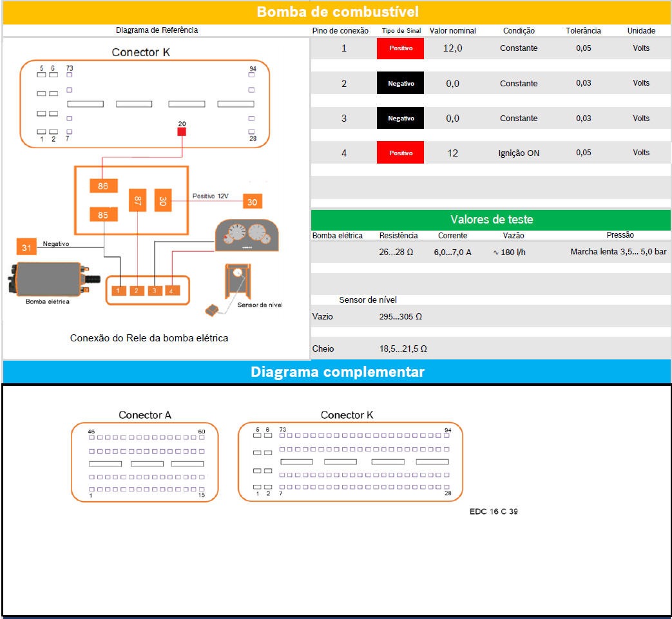Select relay terminal 85
672x619 pixels.
103,215
